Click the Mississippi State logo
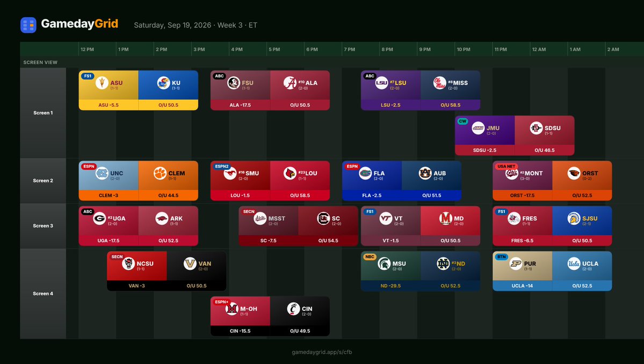644x364 pixels. pyautogui.click(x=260, y=218)
